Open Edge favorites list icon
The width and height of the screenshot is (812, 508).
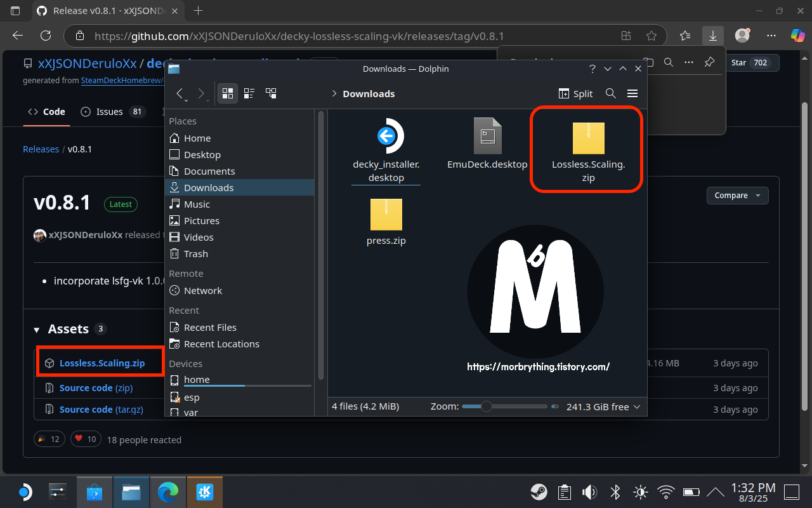[x=685, y=36]
